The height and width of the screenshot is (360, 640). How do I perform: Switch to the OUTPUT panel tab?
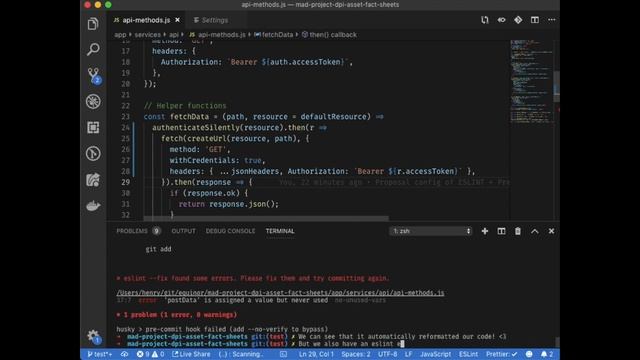(x=183, y=231)
